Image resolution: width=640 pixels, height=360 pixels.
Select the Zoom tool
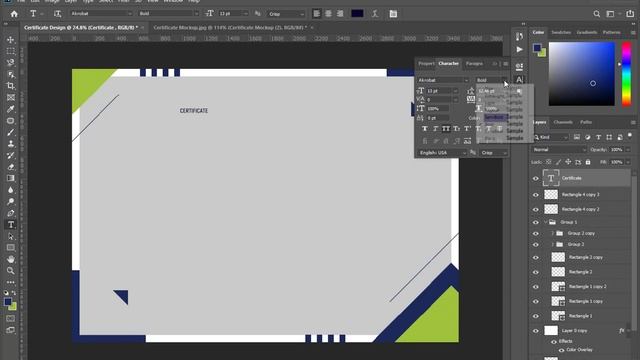[11, 270]
